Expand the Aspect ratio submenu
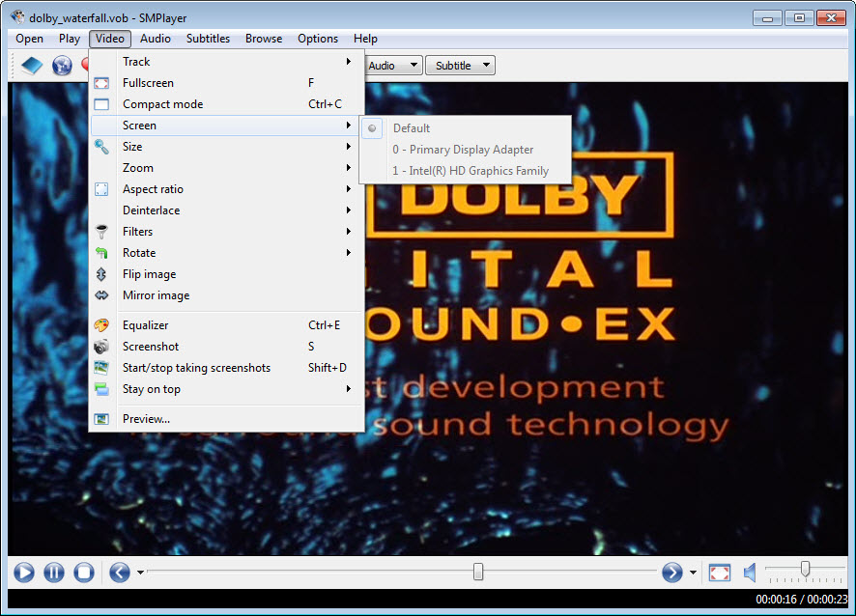This screenshot has height=616, width=856. click(226, 189)
